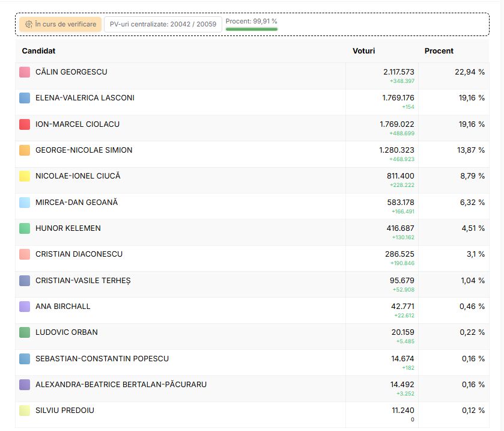Click the green swatch beside Ludovic Orban
The height and width of the screenshot is (431, 504).
pyautogui.click(x=25, y=332)
